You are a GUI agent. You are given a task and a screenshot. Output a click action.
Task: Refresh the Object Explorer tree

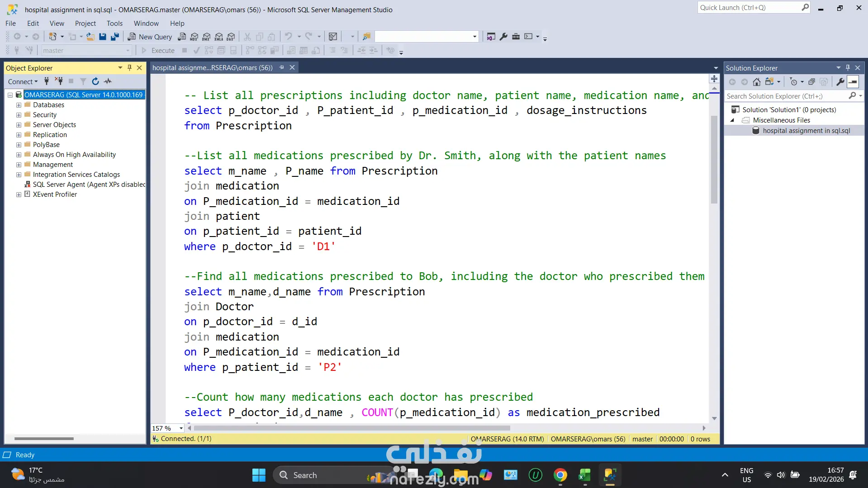(95, 81)
